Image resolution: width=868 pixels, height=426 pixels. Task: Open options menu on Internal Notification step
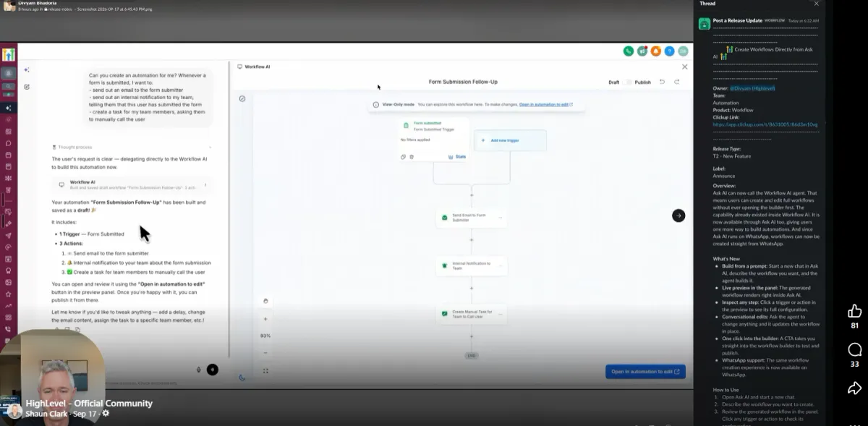click(x=500, y=266)
